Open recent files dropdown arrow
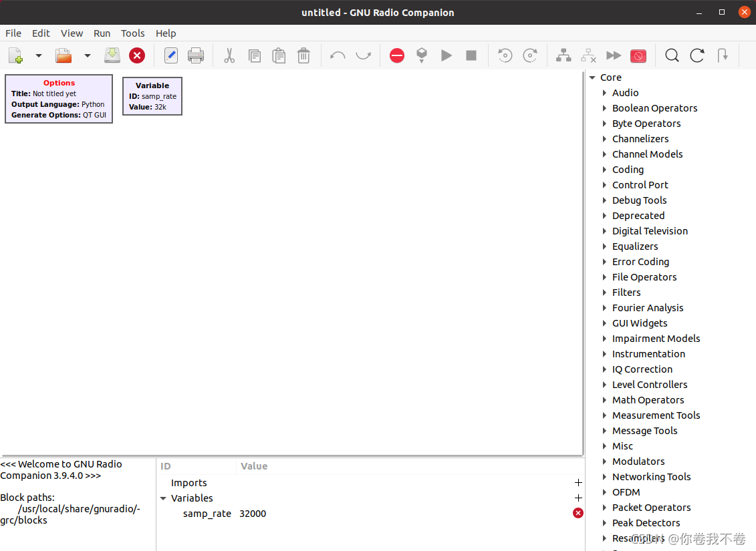Image resolution: width=756 pixels, height=551 pixels. coord(88,56)
